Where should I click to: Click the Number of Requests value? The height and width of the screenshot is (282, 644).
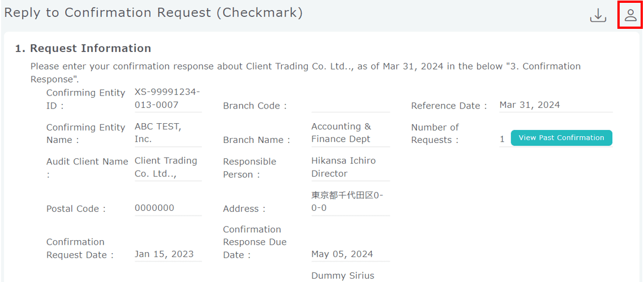(502, 139)
